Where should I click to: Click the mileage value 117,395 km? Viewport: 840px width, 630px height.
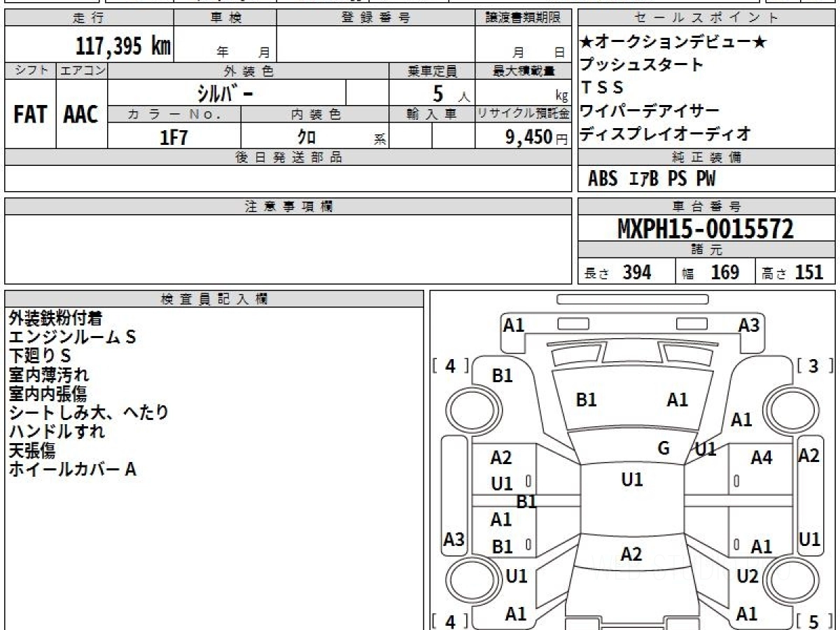click(123, 47)
